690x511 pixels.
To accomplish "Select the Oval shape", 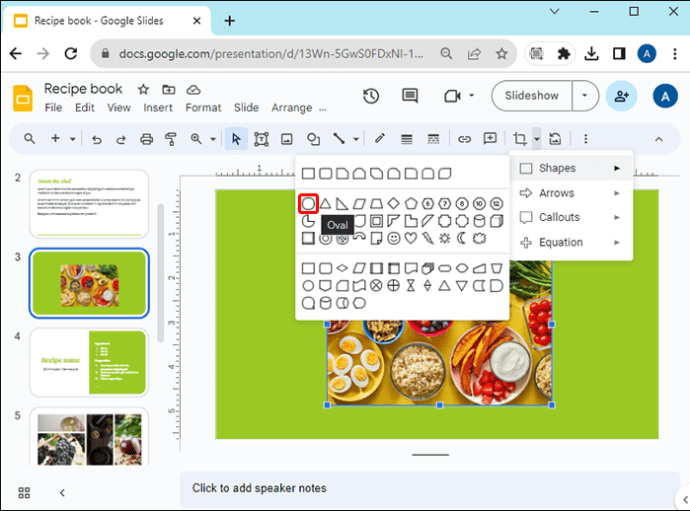I will coord(308,203).
